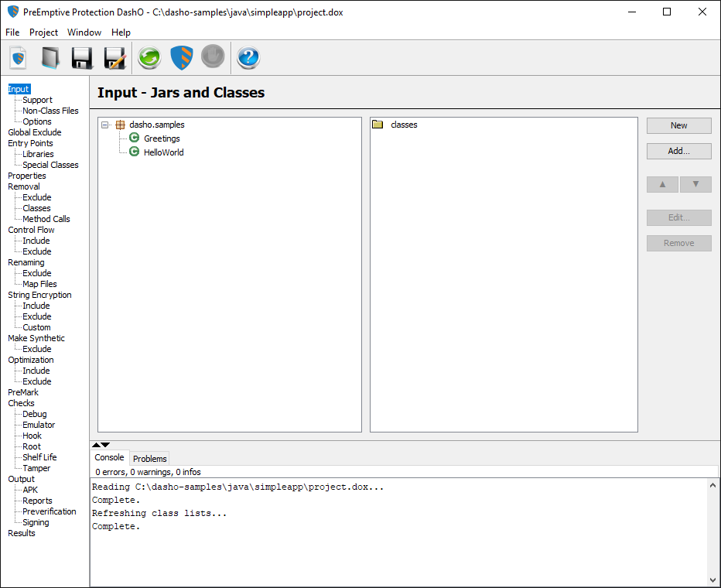721x588 pixels.
Task: Click the New Project toolbar icon
Action: (x=18, y=58)
